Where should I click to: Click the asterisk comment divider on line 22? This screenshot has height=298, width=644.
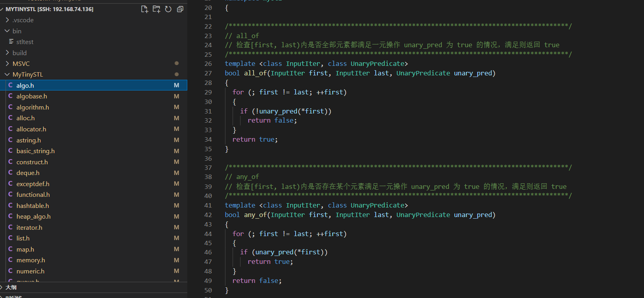[x=398, y=26]
